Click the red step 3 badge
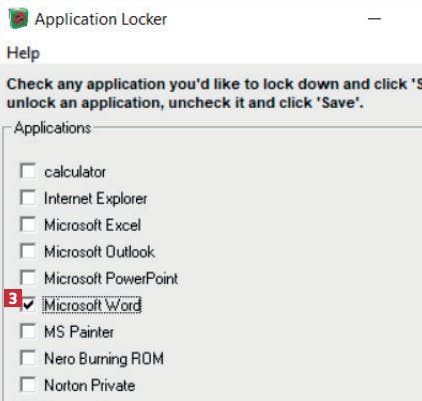This screenshot has height=401, width=422. (x=13, y=298)
